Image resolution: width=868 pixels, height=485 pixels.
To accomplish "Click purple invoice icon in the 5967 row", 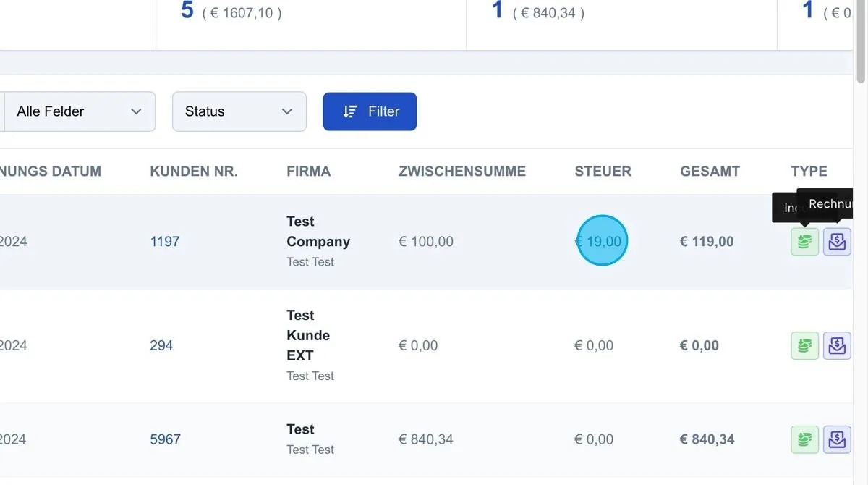I will tap(837, 439).
